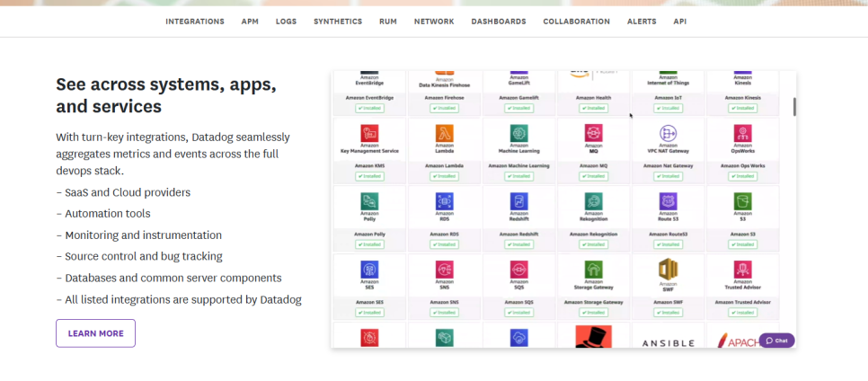The image size is (868, 381).
Task: Click Installed badge under Amazon Lambda
Action: click(444, 176)
